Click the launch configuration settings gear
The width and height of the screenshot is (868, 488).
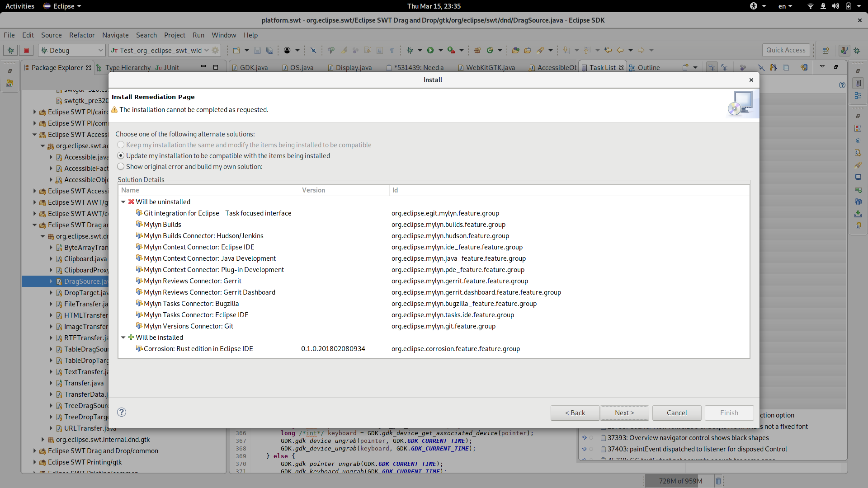pyautogui.click(x=216, y=50)
